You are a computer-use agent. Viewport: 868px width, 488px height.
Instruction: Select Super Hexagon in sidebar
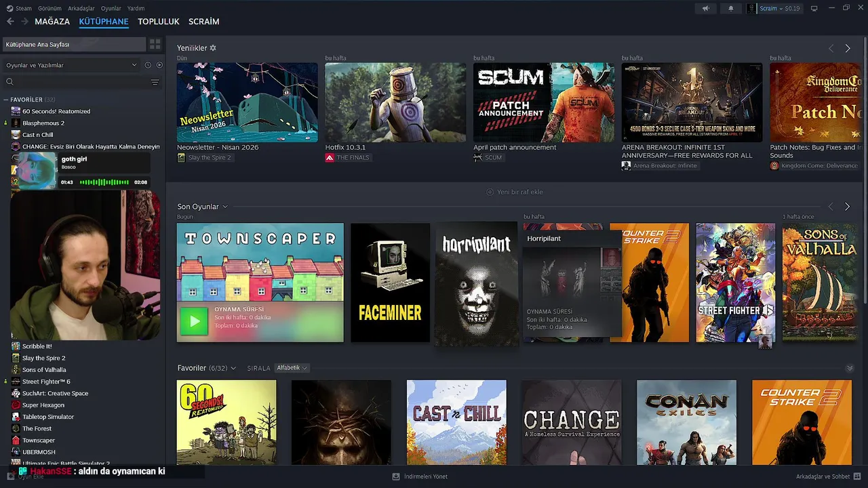(43, 405)
